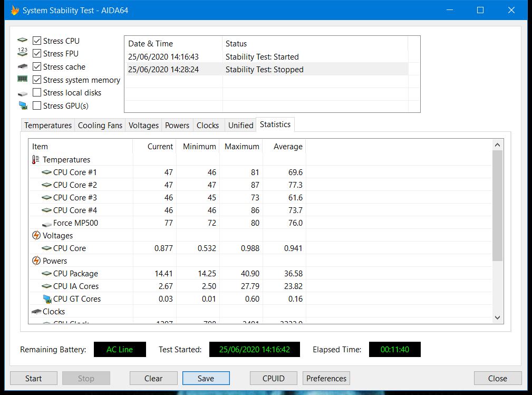This screenshot has width=532, height=395.
Task: Click the lightning icon next to Powers
Action: click(x=36, y=261)
